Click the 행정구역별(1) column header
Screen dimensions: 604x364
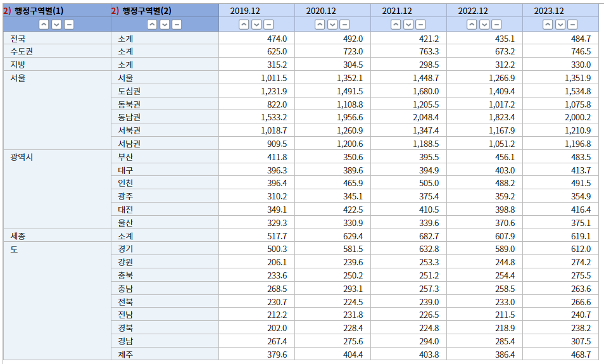[x=39, y=11]
